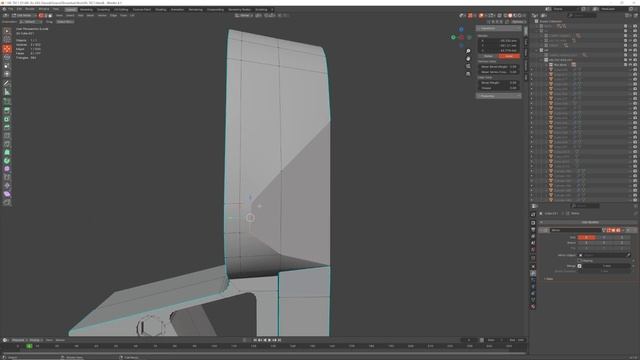The image size is (640, 360).
Task: Switch median coordinates to Global
Action: (x=488, y=56)
